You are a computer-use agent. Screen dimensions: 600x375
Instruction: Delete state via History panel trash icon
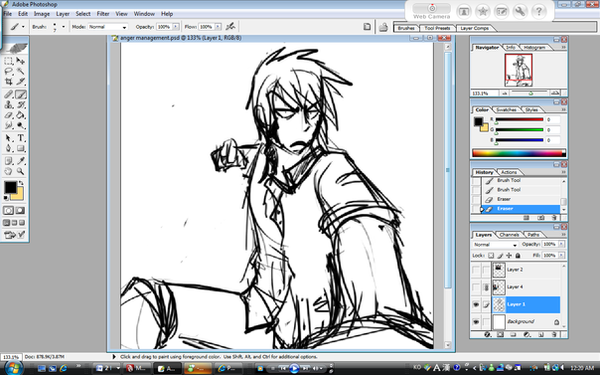point(554,218)
